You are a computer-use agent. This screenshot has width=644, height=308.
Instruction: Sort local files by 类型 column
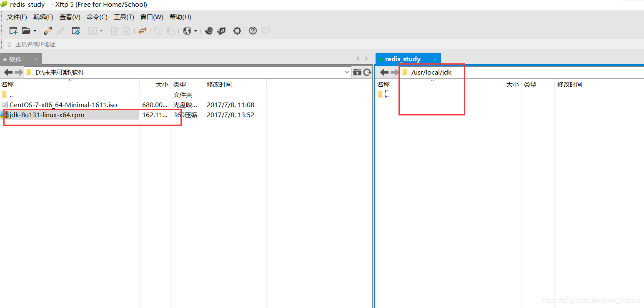point(187,84)
